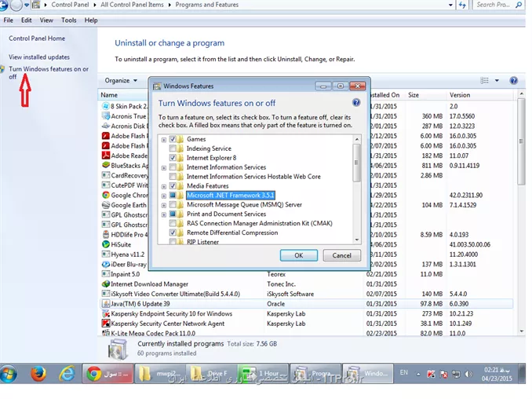Screen dimensions: 532x399
Task: Click the Media Features folder icon
Action: point(180,186)
